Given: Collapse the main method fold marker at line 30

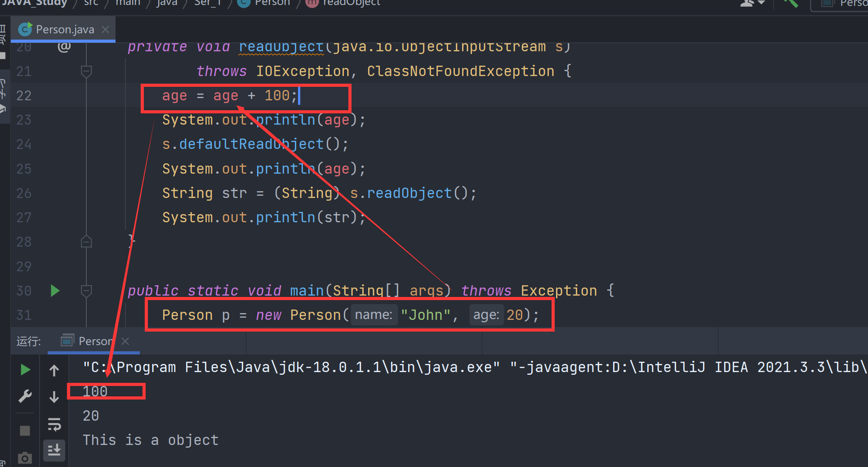Looking at the screenshot, I should [x=86, y=291].
